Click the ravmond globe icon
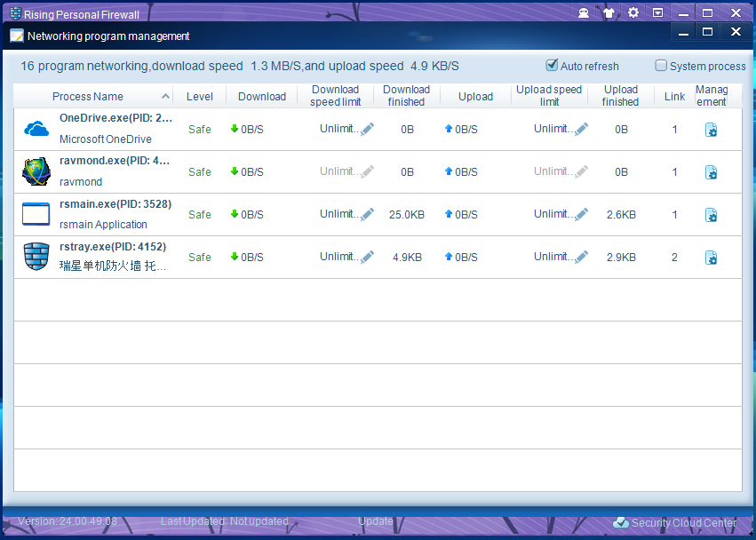Image resolution: width=756 pixels, height=540 pixels. pyautogui.click(x=36, y=171)
